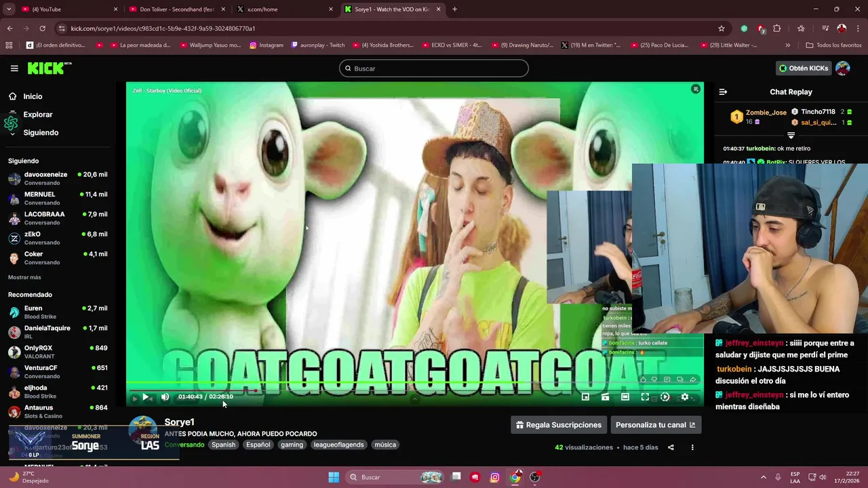Click the Chat Replay header
The height and width of the screenshot is (488, 868).
click(x=791, y=91)
